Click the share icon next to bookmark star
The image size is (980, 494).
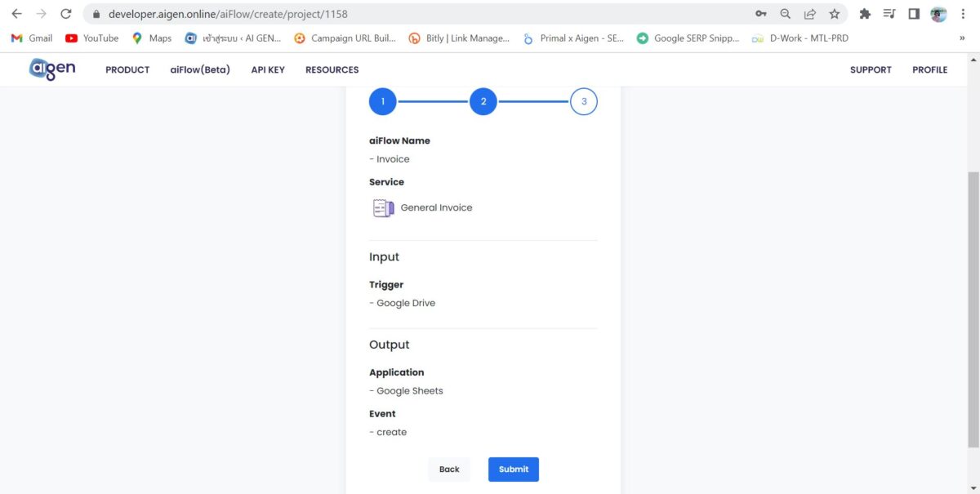(x=809, y=14)
